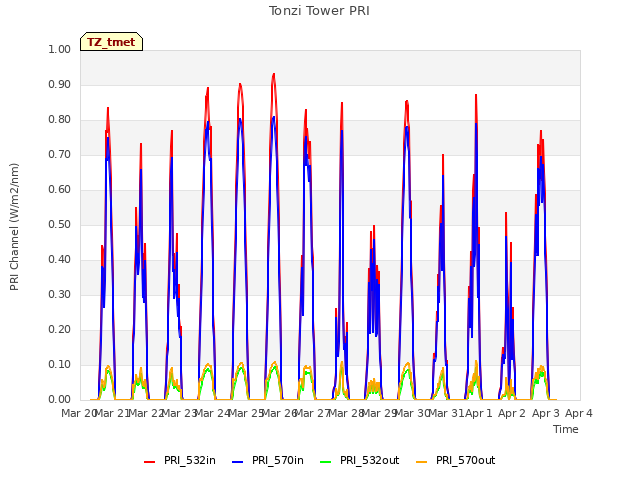640x480 pixels.
Task: Click the Mar 24 x-axis date label
Action: tap(213, 413)
